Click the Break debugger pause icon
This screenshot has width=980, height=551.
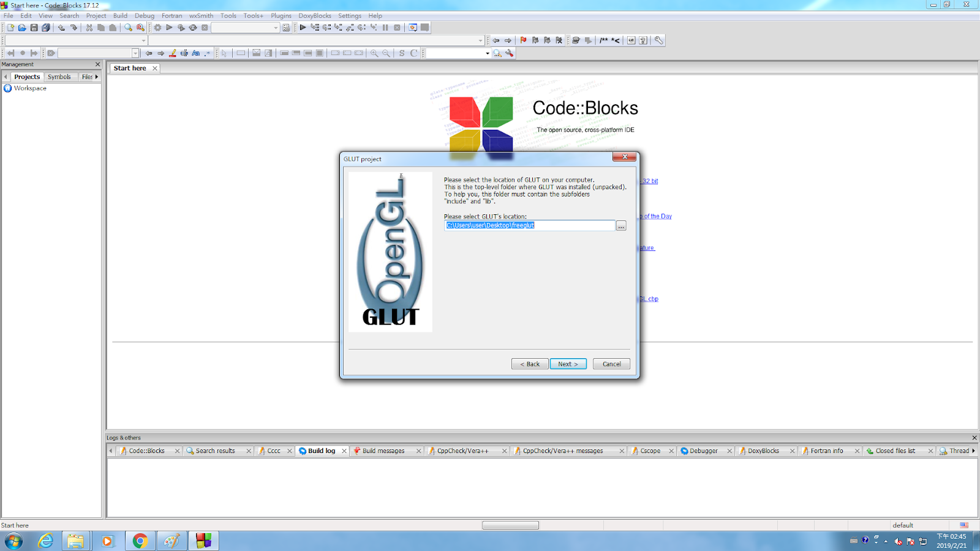(385, 28)
